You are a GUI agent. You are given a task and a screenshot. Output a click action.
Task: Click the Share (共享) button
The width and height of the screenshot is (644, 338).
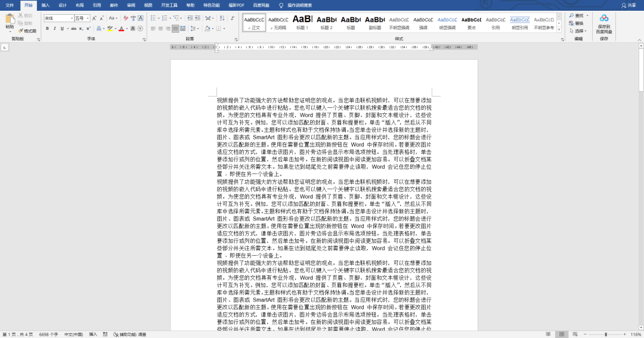point(629,5)
